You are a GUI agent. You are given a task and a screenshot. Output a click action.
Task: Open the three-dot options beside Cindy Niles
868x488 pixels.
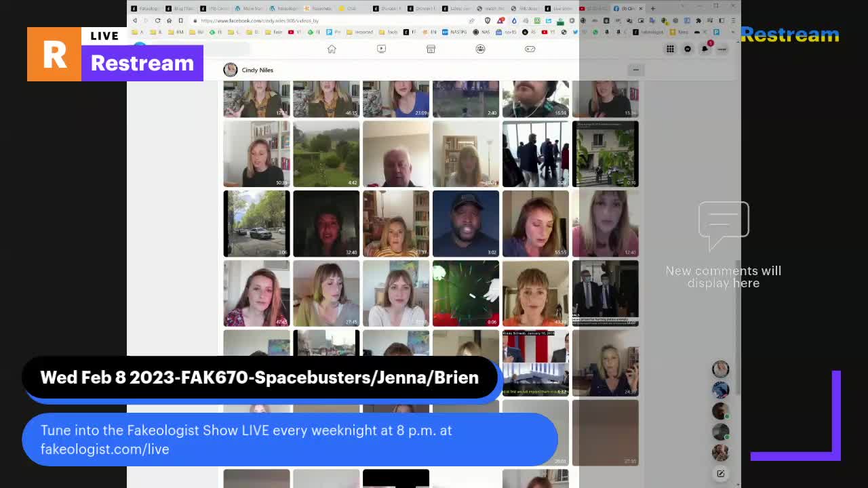click(x=635, y=70)
